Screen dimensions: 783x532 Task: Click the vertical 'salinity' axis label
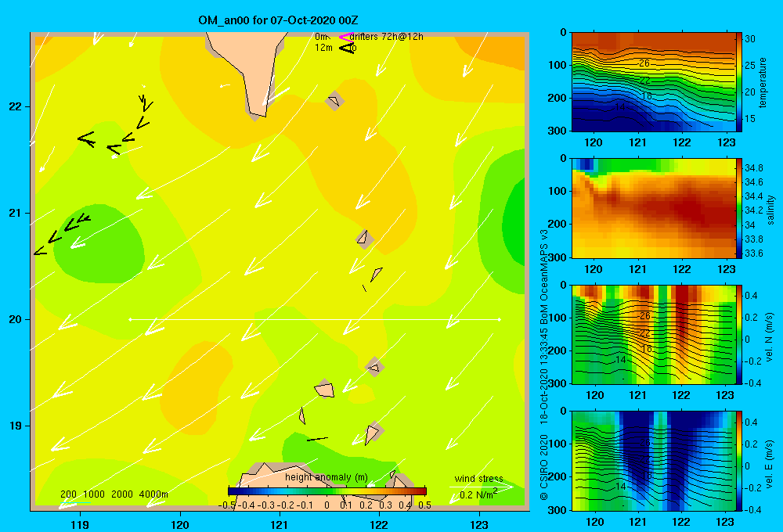770,210
